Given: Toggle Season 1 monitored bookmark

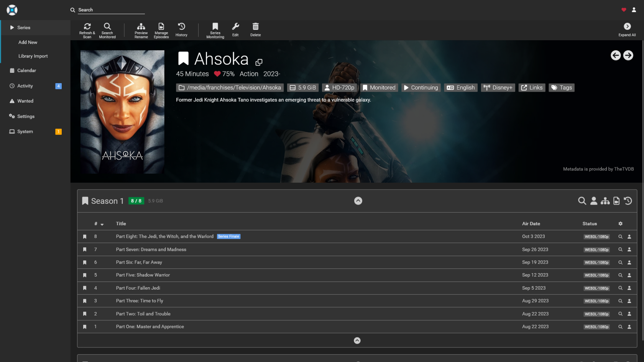Looking at the screenshot, I should point(85,201).
